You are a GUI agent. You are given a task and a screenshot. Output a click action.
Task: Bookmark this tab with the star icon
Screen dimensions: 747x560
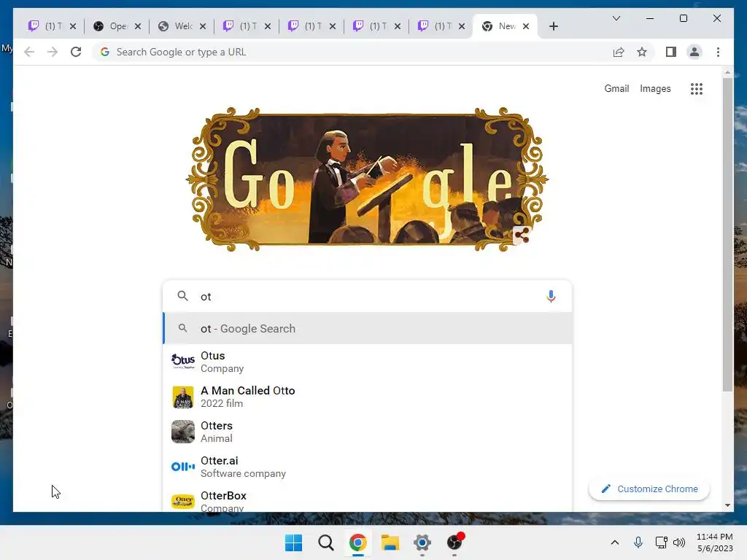[642, 52]
